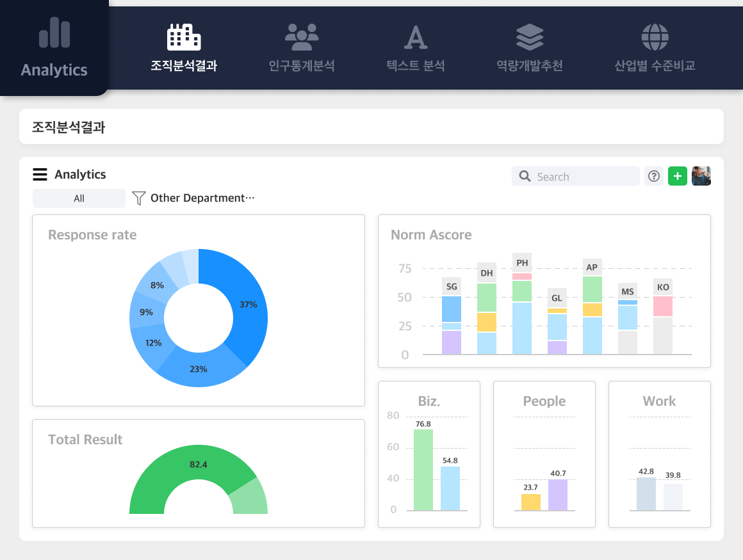The width and height of the screenshot is (743, 560).
Task: Click the stacked layers icon for 역량개발추천
Action: (530, 37)
